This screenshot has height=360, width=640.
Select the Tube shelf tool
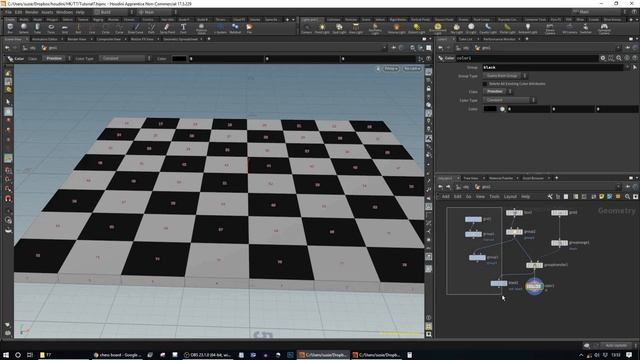pyautogui.click(x=37, y=29)
